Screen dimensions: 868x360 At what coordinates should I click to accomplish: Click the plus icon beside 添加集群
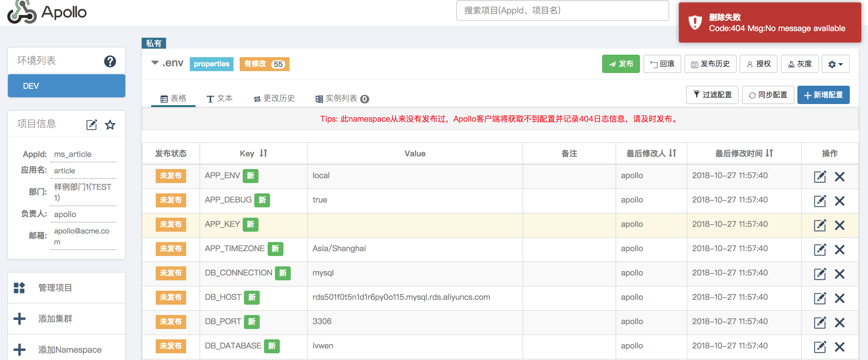click(19, 319)
